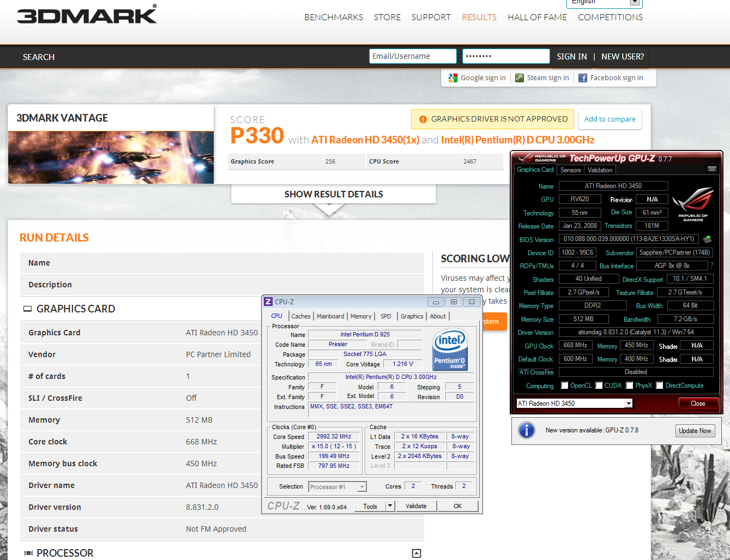Screen dimensions: 730x560
Task: Click the SIGN IN button
Action: pos(572,57)
